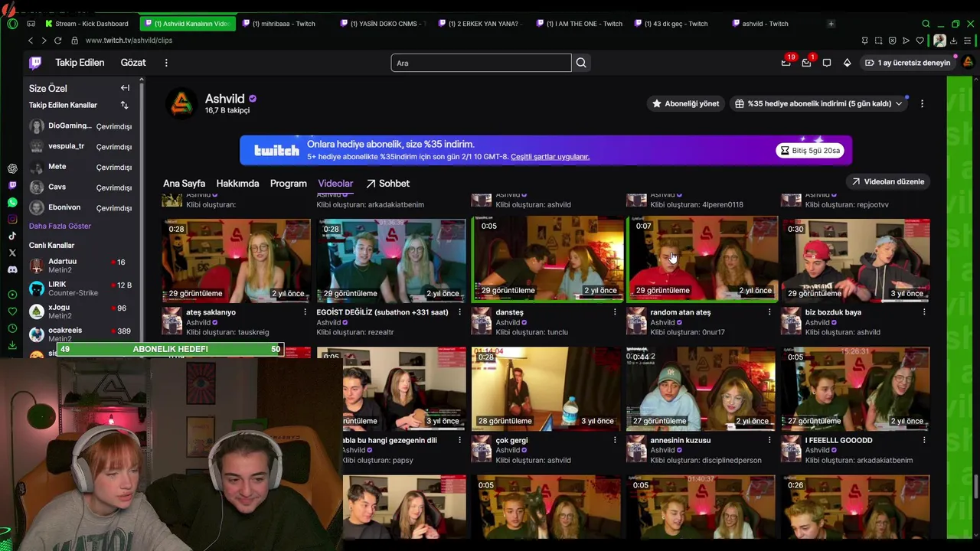Open Twitch notifications inbox with 19 badge
Image resolution: width=980 pixels, height=551 pixels.
pyautogui.click(x=786, y=63)
